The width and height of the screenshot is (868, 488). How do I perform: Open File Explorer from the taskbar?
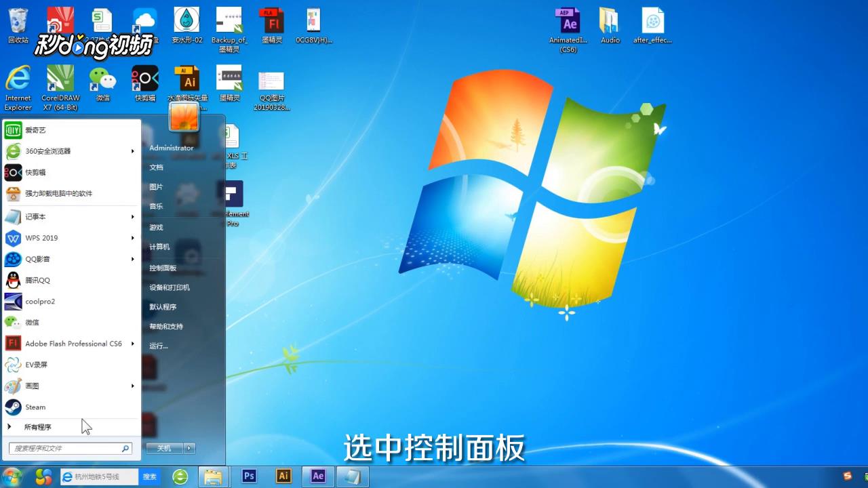213,476
